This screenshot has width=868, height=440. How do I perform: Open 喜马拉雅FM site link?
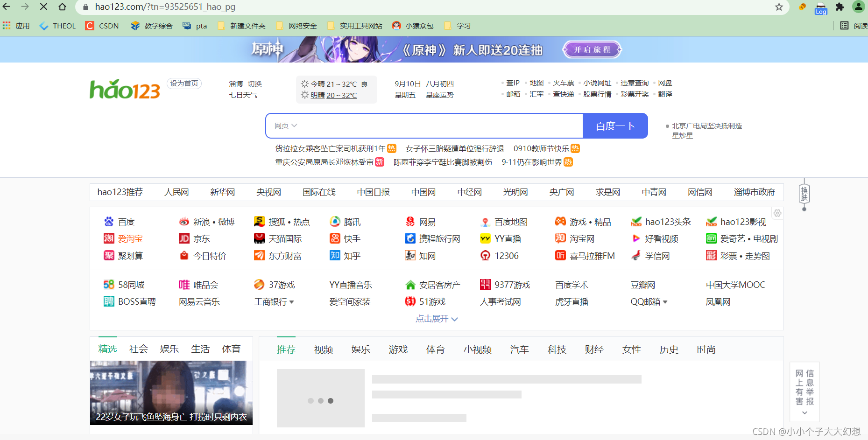585,256
